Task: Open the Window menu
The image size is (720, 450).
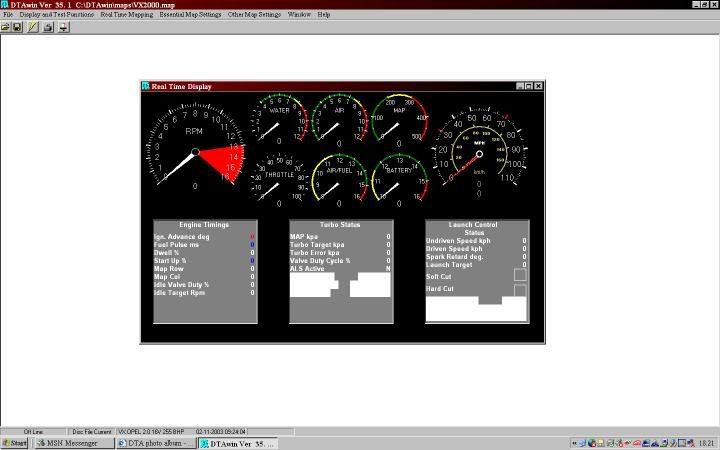Action: pyautogui.click(x=299, y=15)
